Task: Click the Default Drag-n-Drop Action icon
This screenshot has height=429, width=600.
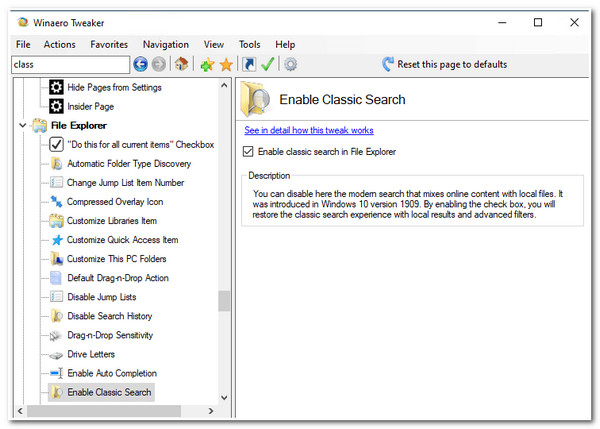Action: (56, 278)
